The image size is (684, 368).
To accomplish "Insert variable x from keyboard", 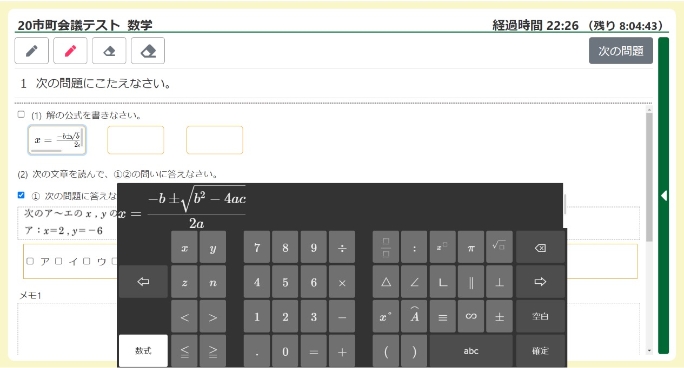I will (185, 248).
